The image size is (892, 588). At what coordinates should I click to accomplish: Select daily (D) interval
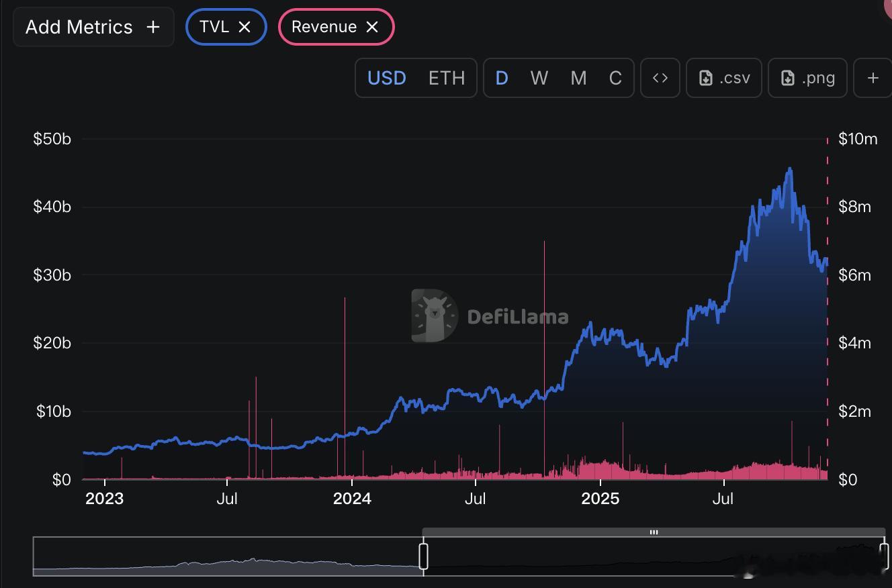coord(502,78)
